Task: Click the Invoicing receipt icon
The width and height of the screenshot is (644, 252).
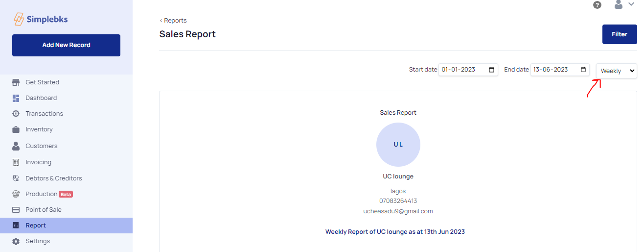Action: (x=16, y=162)
